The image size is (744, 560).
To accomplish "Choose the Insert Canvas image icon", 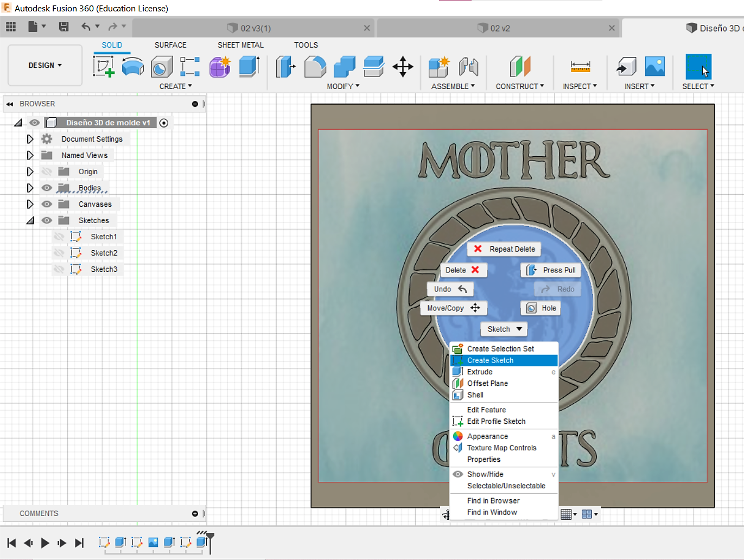I will [655, 67].
